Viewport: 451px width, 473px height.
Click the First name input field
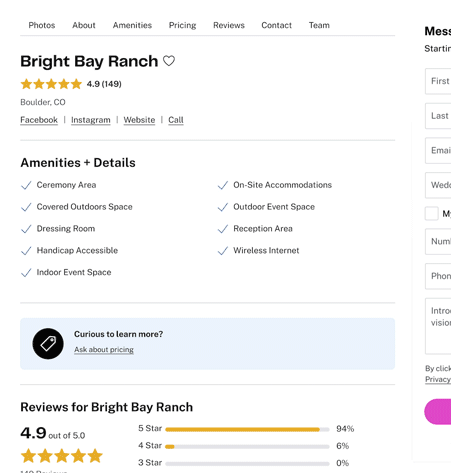point(438,81)
